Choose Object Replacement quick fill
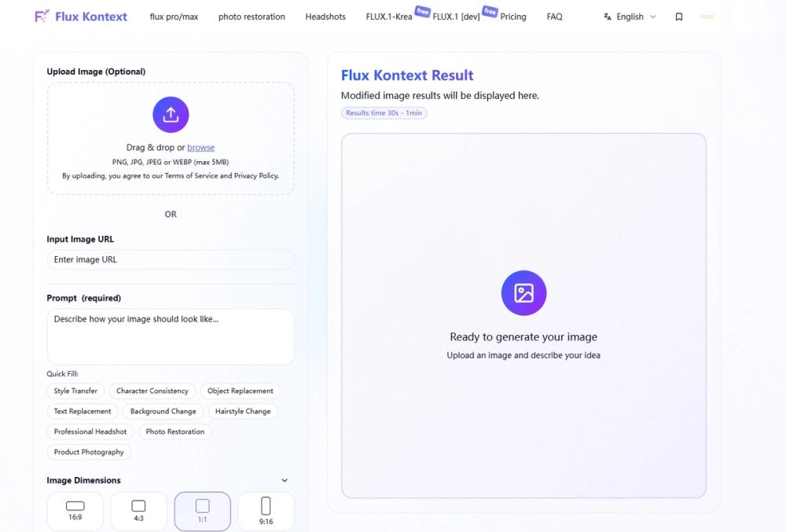Image resolution: width=786 pixels, height=532 pixels. (x=240, y=391)
